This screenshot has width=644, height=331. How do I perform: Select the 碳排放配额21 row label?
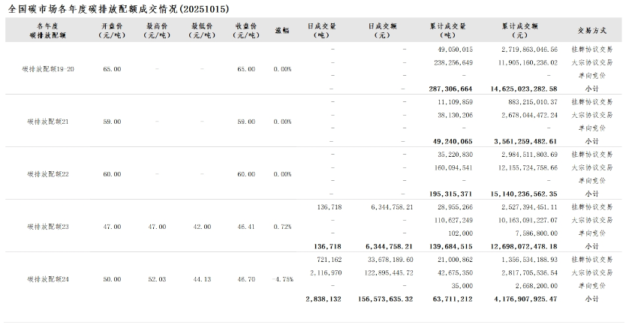[x=48, y=122]
